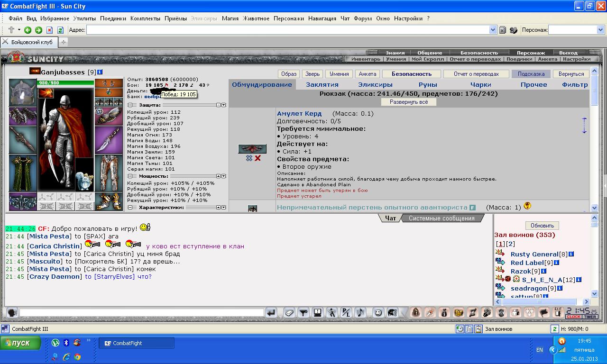The width and height of the screenshot is (607, 364).
Task: Click the blue snowflake icon under Амулет Керд
Action: [x=249, y=158]
